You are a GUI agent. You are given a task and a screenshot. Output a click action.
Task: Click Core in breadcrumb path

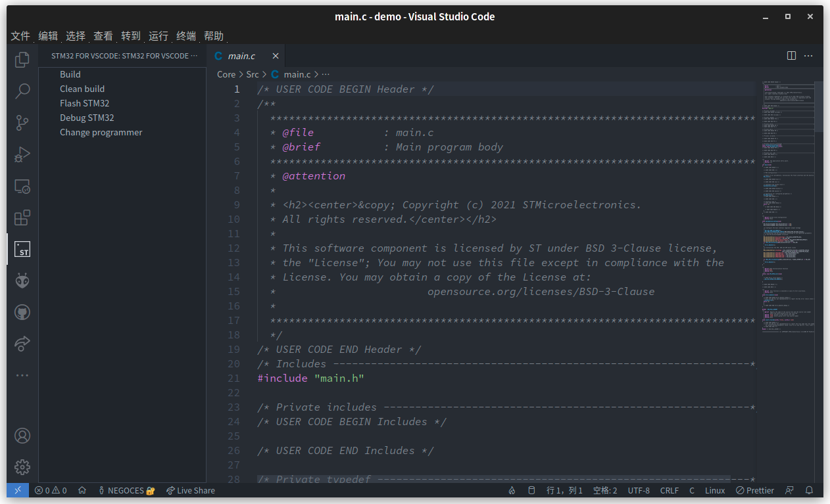point(226,74)
